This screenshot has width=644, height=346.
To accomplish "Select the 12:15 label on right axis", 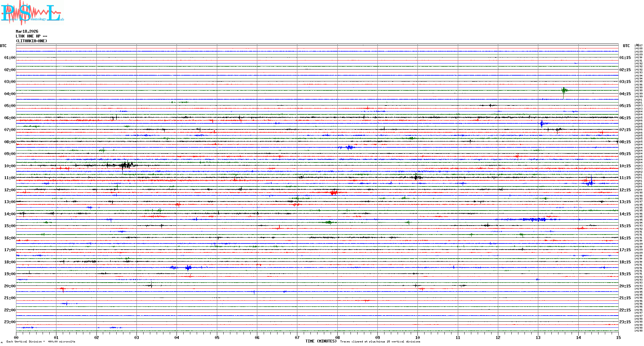I will tap(625, 190).
